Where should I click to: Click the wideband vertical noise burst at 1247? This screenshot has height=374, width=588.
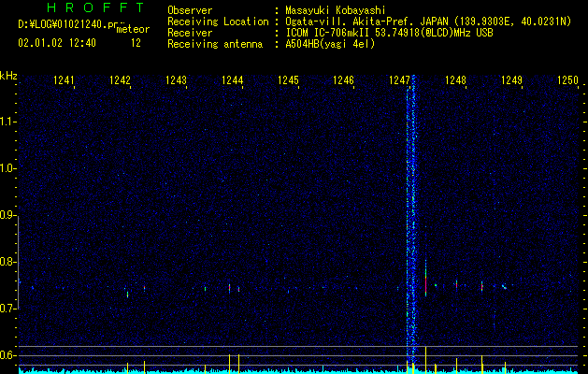coord(411,222)
